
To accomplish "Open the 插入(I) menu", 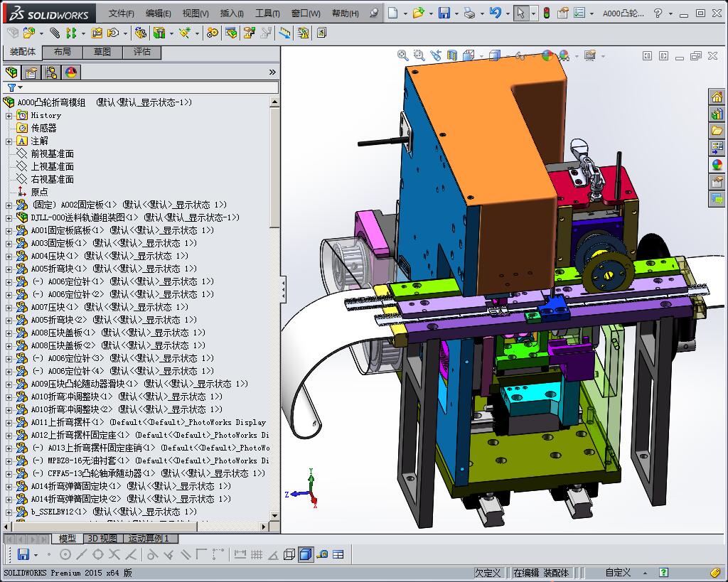I will pos(232,14).
